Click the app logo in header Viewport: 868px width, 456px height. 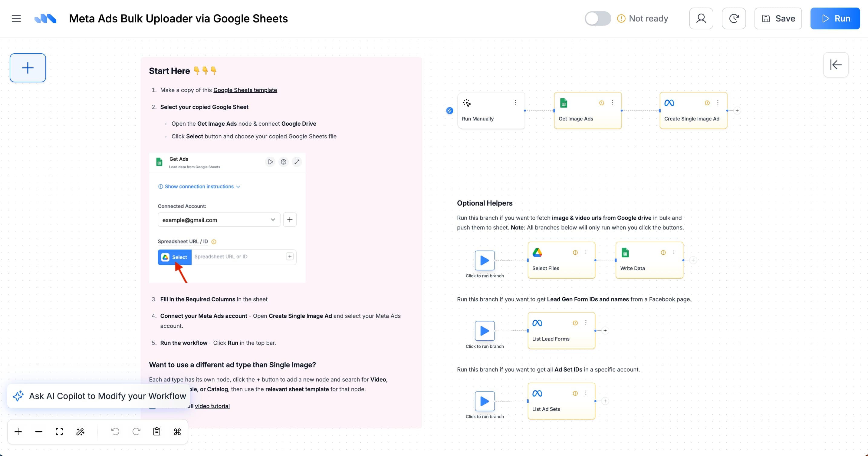pos(45,18)
